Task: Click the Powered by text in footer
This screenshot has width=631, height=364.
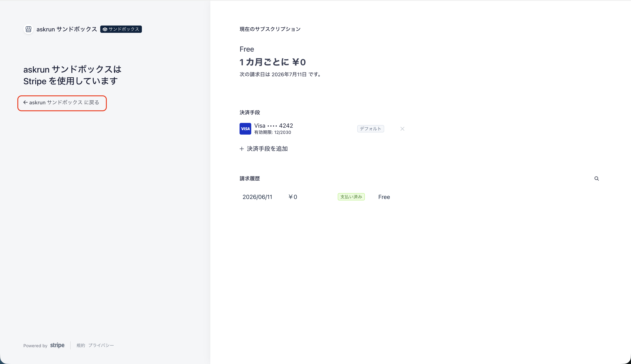Action: 35,346
